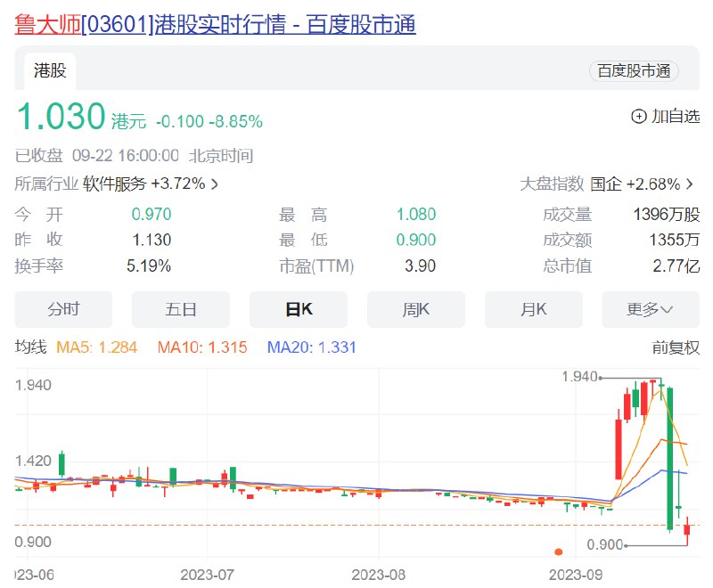Select the 周K weekly chart tab
This screenshot has width=713, height=588.
tap(415, 309)
